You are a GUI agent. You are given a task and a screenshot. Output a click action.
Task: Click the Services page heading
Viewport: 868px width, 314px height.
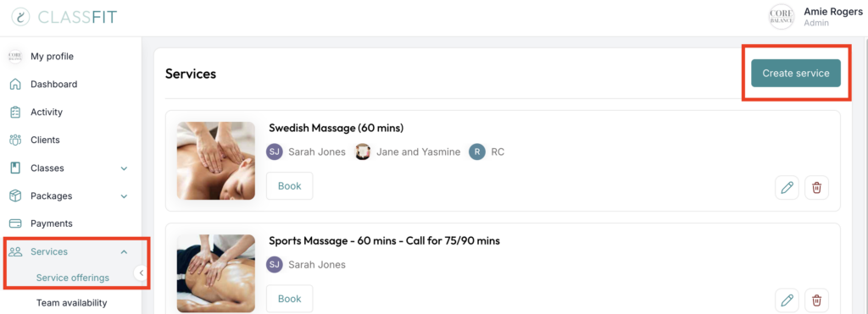pos(191,74)
